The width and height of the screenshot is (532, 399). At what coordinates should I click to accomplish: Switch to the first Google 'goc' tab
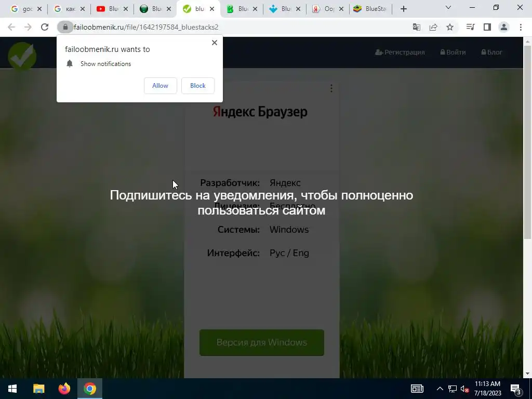(x=23, y=9)
